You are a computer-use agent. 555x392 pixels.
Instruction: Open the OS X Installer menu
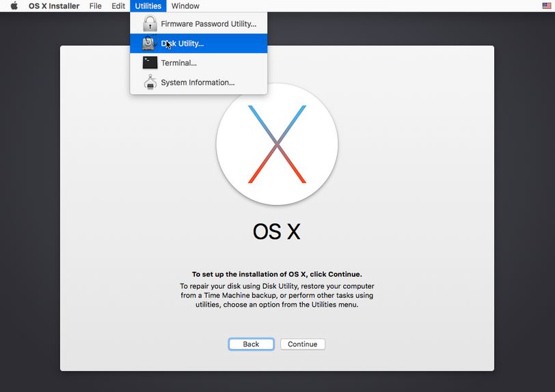click(54, 6)
